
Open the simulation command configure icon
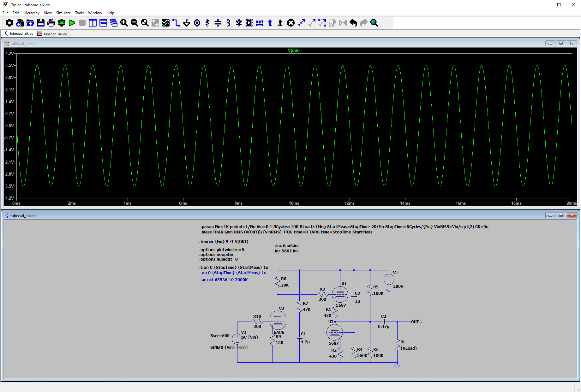(62, 23)
